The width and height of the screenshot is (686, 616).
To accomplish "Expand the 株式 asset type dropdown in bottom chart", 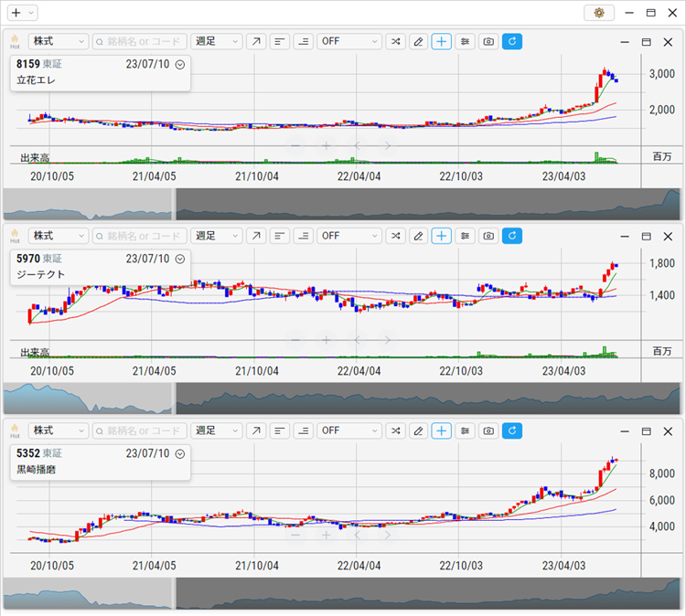I will [59, 430].
